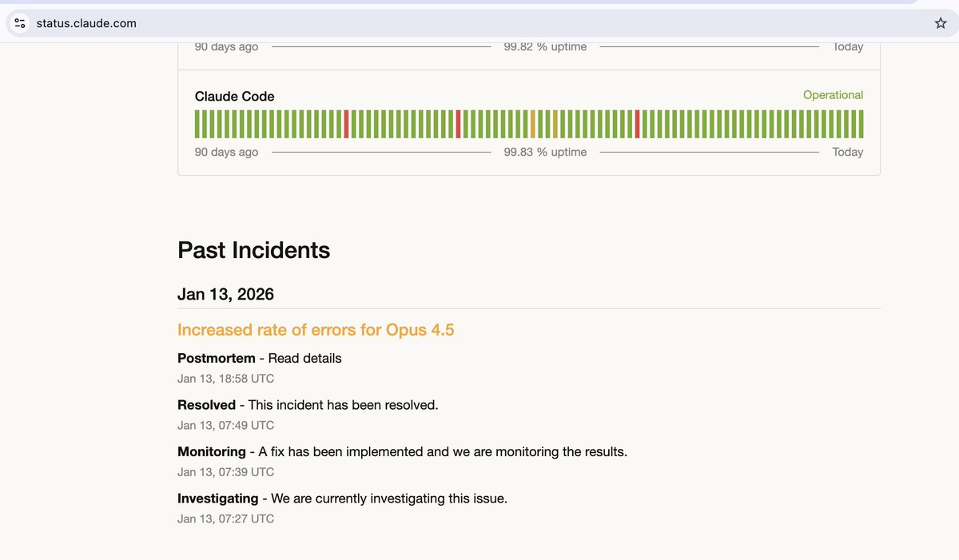Click the status.claude.com address bar URL
The height and width of the screenshot is (560, 959).
point(86,23)
